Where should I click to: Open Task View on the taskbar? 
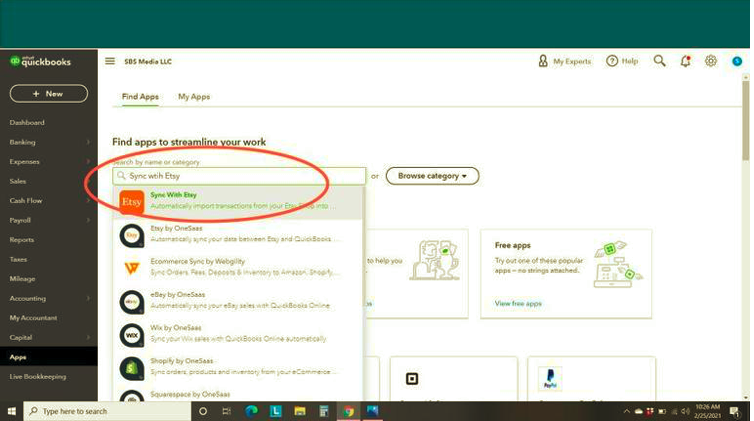[x=226, y=411]
